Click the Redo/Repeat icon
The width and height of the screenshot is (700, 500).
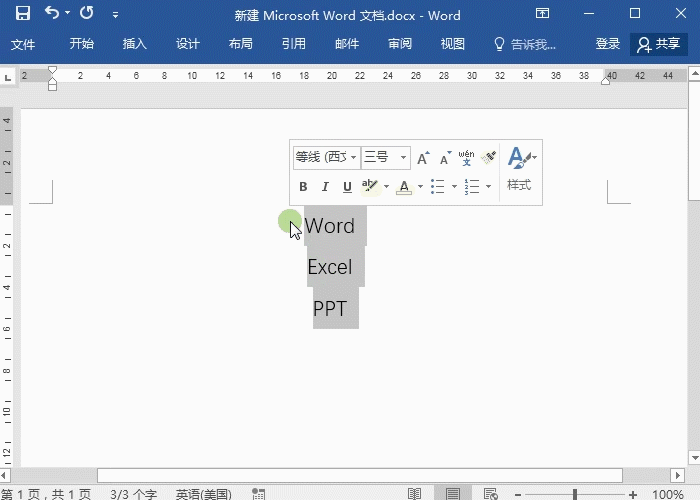87,13
